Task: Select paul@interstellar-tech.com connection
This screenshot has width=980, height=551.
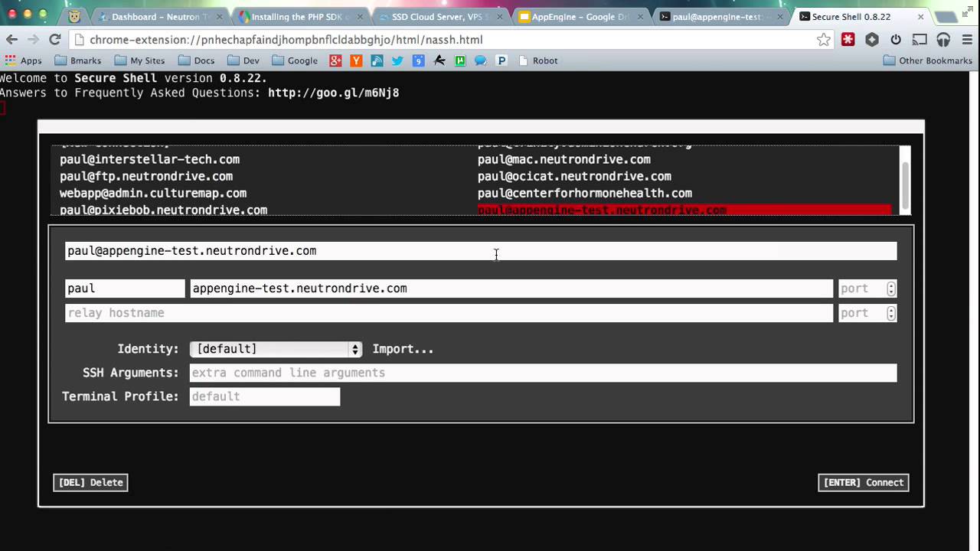Action: coord(150,159)
